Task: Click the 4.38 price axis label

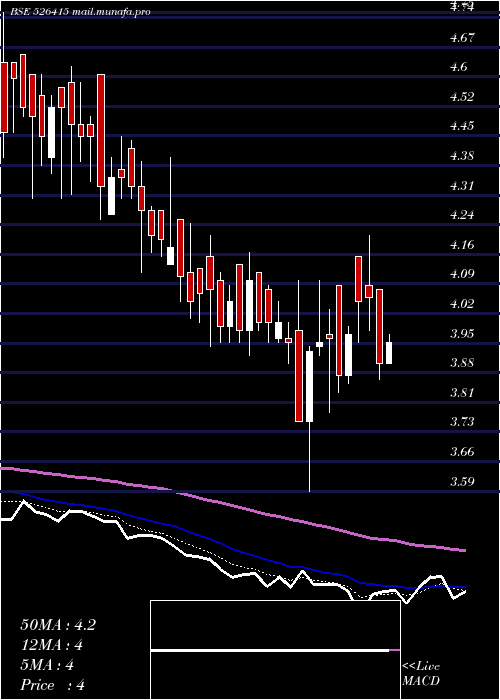Action: pos(464,156)
